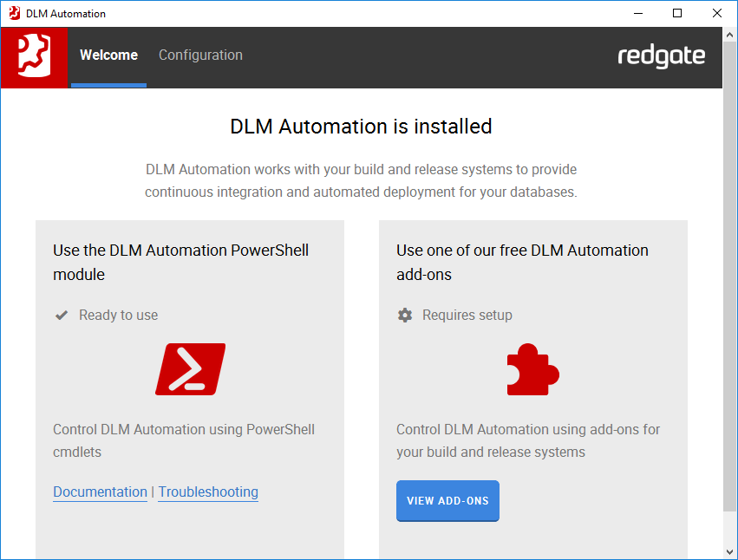The width and height of the screenshot is (738, 560).
Task: Click the scrollbar down arrow
Action: pyautogui.click(x=729, y=551)
